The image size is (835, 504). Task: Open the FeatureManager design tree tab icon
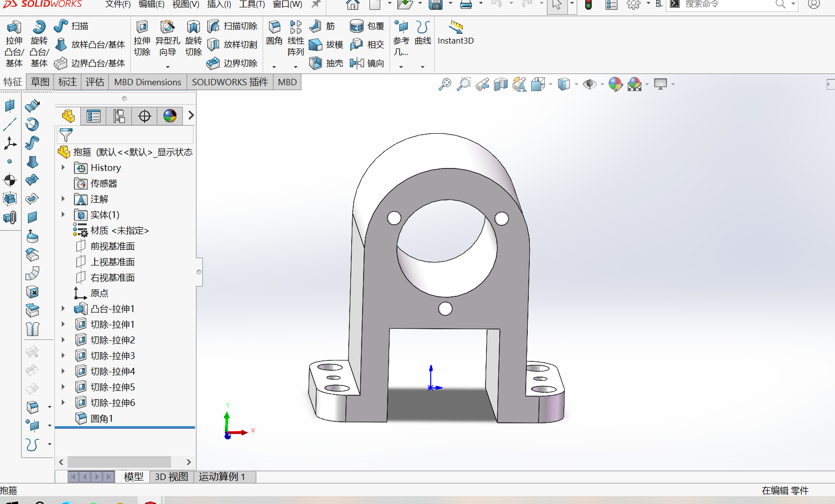(x=68, y=116)
